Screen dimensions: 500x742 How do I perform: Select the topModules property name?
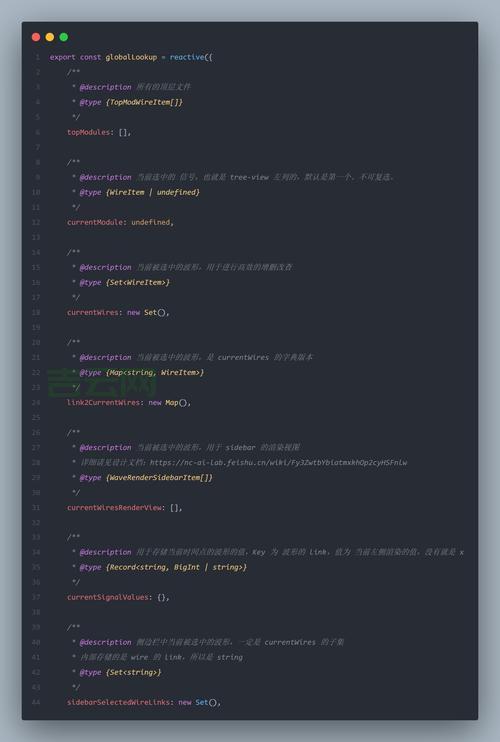click(88, 132)
